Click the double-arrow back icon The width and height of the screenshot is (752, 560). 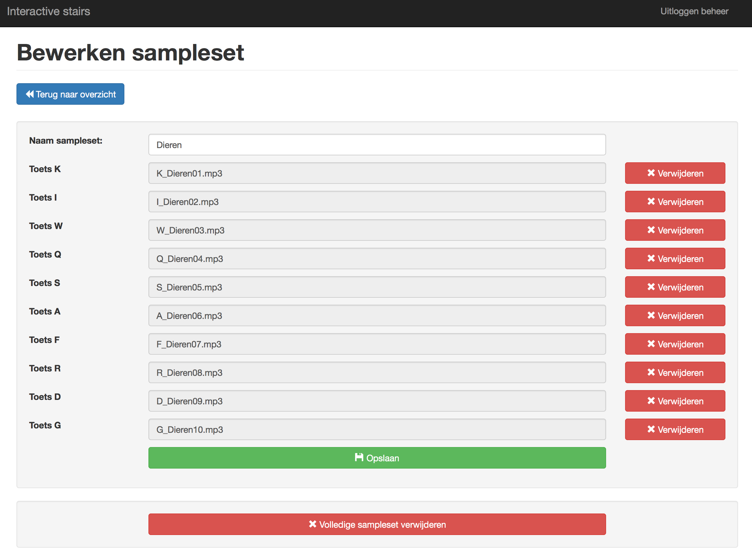tap(30, 94)
